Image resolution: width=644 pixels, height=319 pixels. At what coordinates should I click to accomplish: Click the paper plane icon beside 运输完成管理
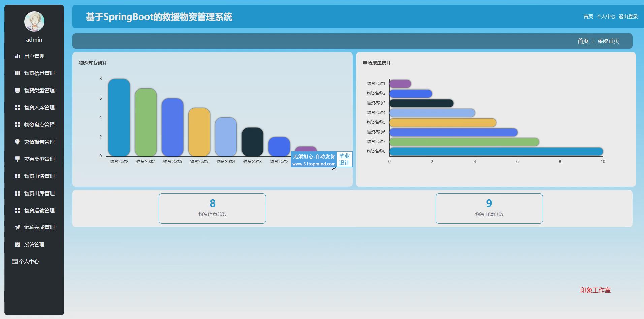(x=18, y=227)
